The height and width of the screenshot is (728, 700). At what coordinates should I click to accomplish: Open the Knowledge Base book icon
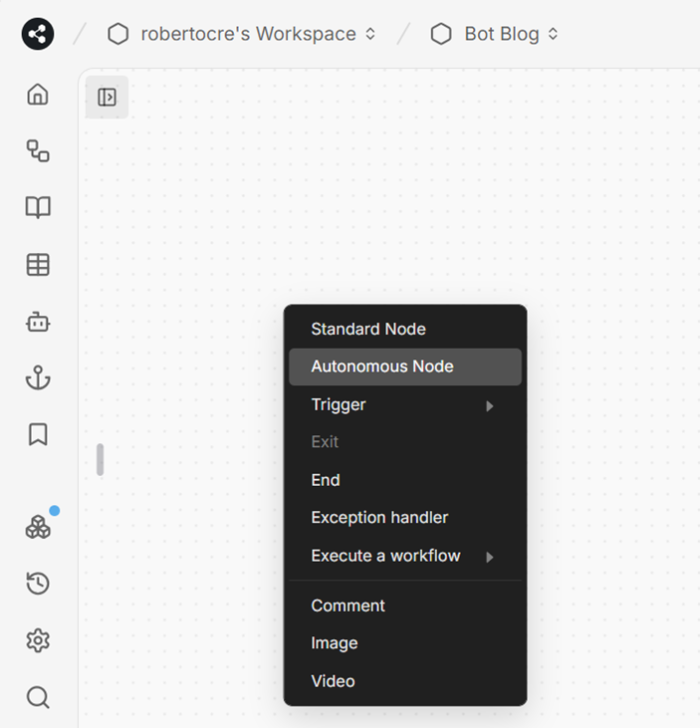coord(38,207)
